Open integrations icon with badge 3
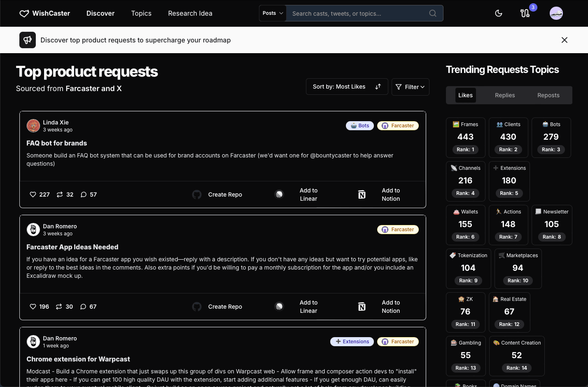 tap(525, 13)
